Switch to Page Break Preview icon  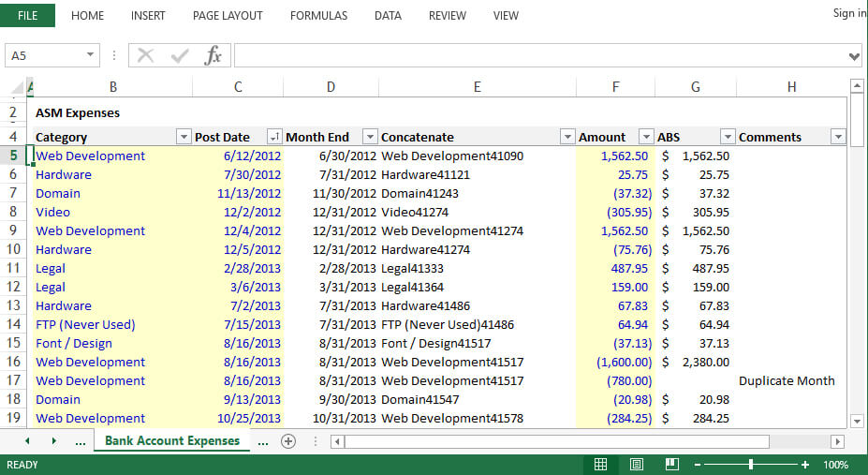pos(672,465)
